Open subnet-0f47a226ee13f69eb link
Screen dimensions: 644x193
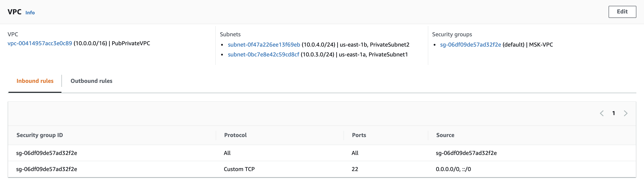(x=264, y=45)
